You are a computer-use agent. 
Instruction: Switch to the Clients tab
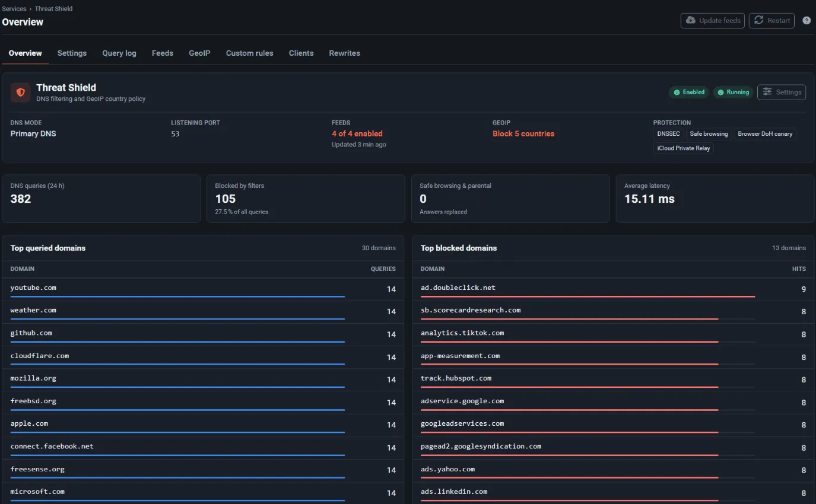301,53
